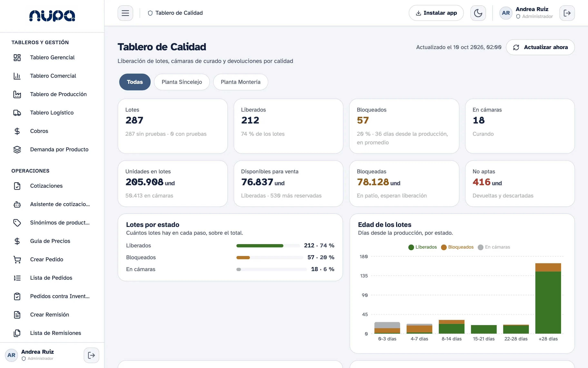Click the Tablero de Calidad breadcrumb
Viewport: 588px width, 368px height.
[175, 13]
